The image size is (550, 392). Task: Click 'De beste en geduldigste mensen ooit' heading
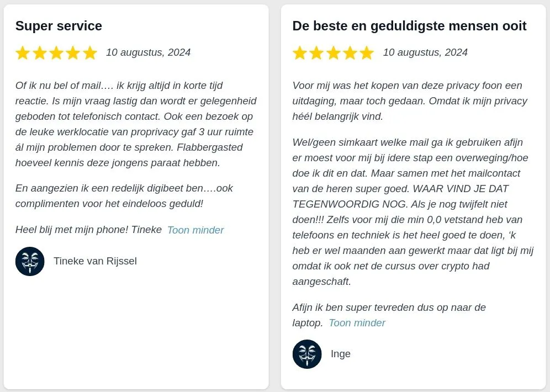[x=409, y=26]
